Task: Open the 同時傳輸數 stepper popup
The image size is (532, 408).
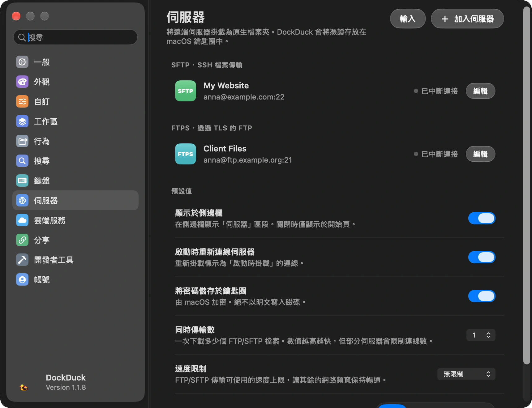Action: point(481,335)
